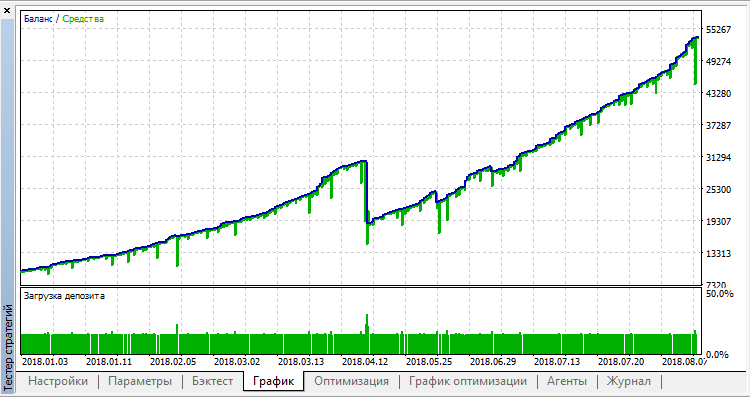The width and height of the screenshot is (750, 398).
Task: Click the 2018.03.13 date label
Action: click(301, 361)
